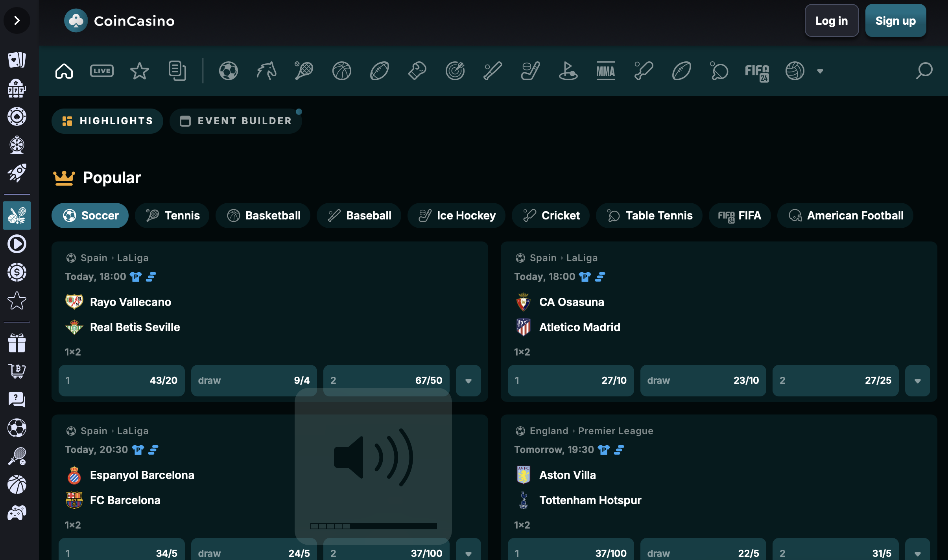Screen dimensions: 948x560
Task: Select the Baseball popular filter
Action: (x=359, y=216)
